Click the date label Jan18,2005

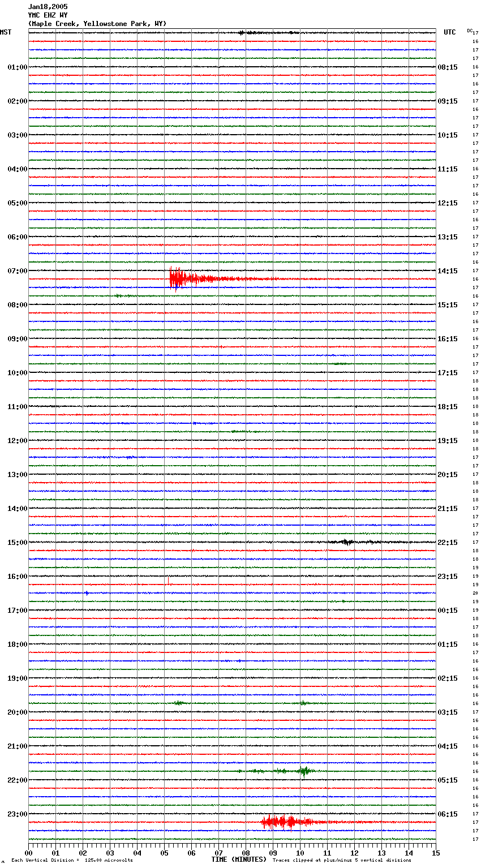tap(48, 7)
